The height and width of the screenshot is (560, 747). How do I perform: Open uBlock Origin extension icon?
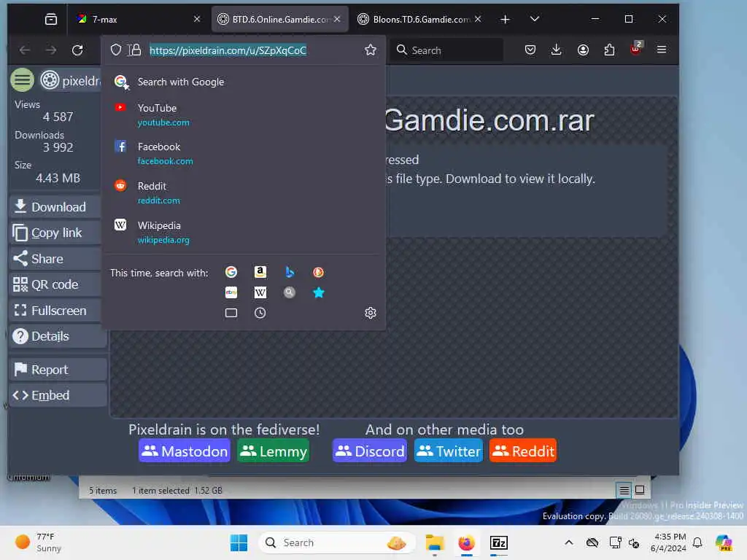point(636,49)
